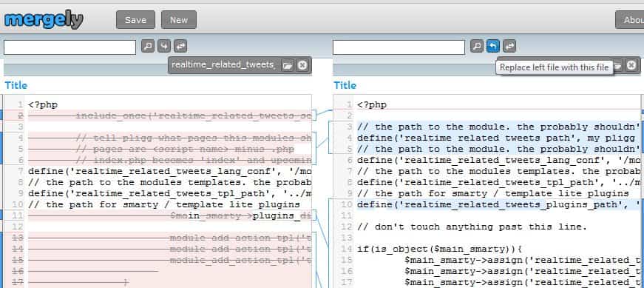Click line number 3 in left gutter
Image resolution: width=644 pixels, height=288 pixels.
[21, 127]
